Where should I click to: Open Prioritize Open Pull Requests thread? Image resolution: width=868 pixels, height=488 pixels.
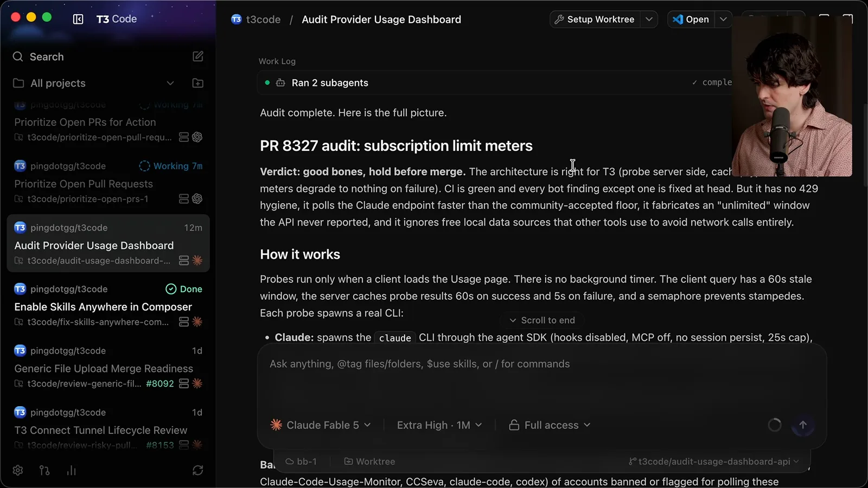pyautogui.click(x=108, y=183)
